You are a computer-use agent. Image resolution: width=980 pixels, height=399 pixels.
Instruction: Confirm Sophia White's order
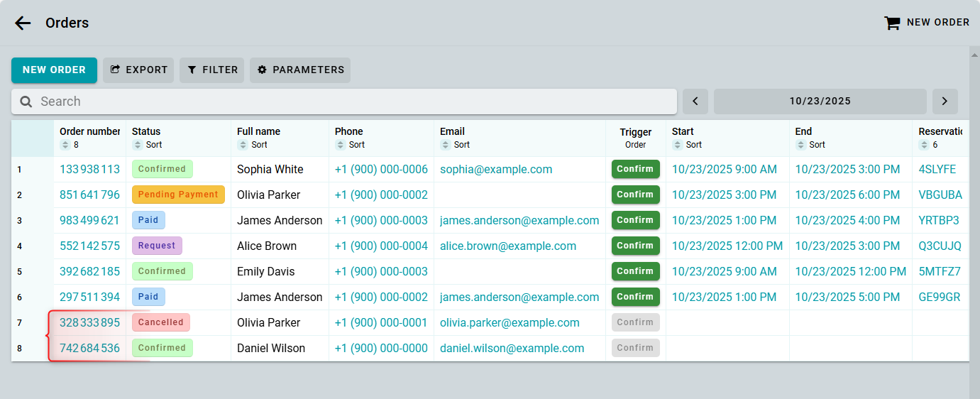click(635, 169)
